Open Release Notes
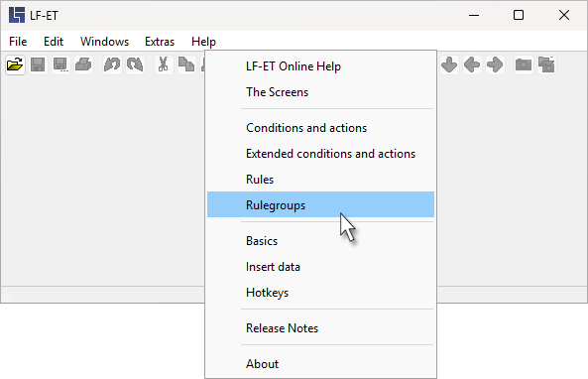Viewport: 588px width, 379px height. click(x=320, y=328)
